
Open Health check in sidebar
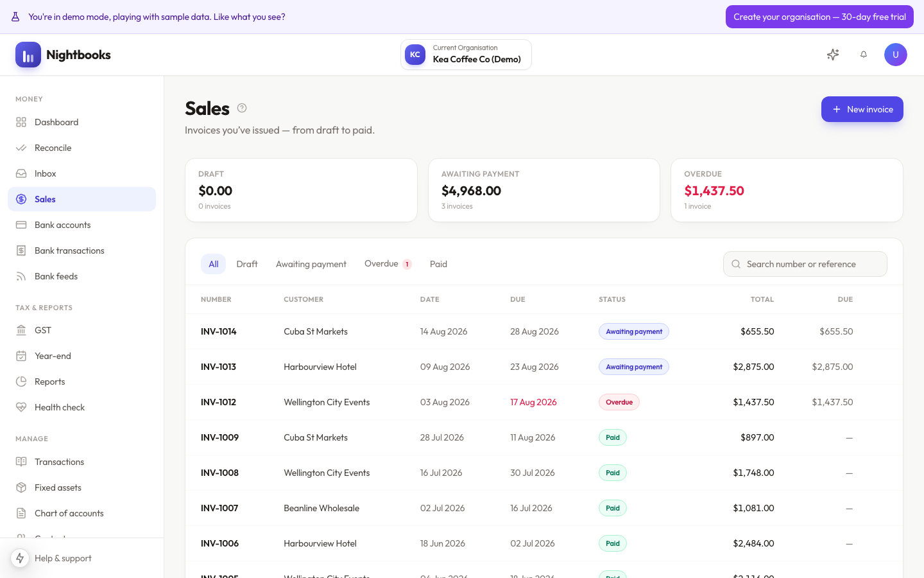[81, 407]
